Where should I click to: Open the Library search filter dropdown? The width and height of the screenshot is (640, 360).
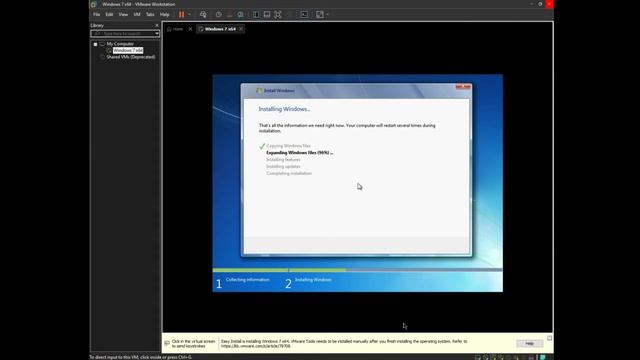pyautogui.click(x=157, y=33)
